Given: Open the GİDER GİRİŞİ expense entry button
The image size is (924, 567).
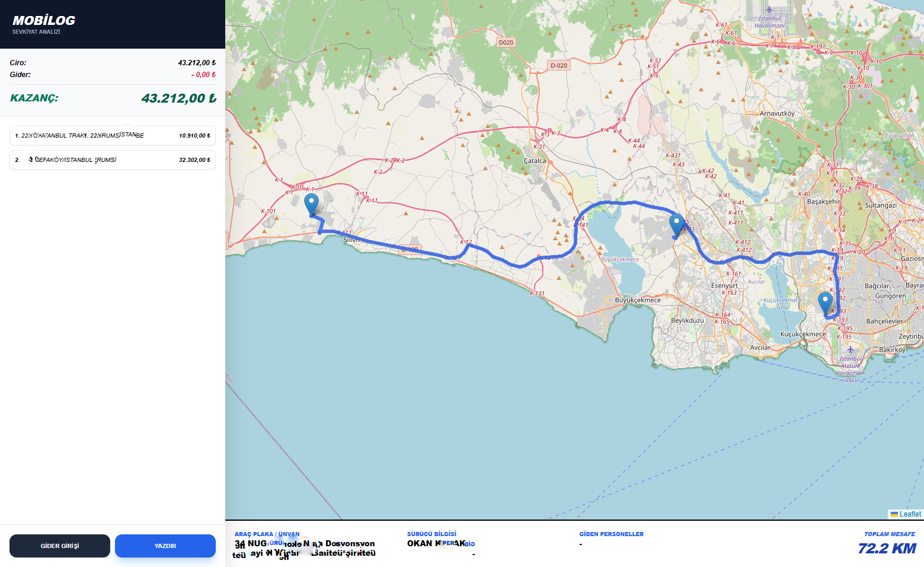Looking at the screenshot, I should tap(60, 546).
